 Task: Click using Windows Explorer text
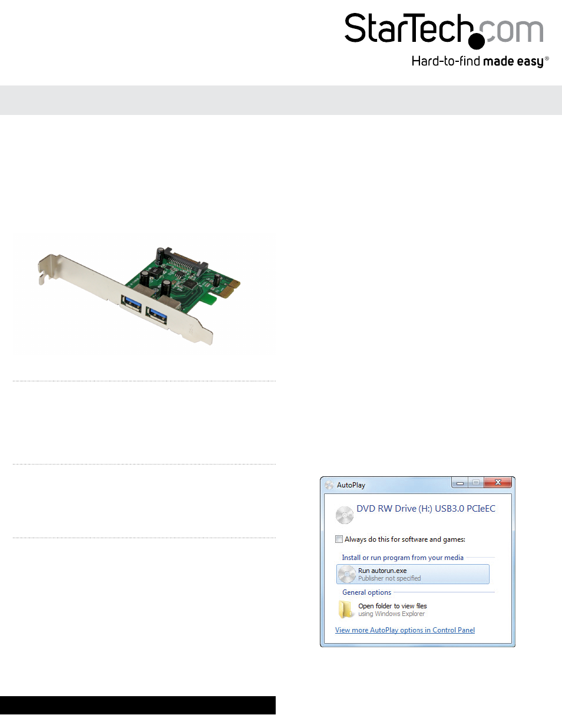tap(391, 614)
